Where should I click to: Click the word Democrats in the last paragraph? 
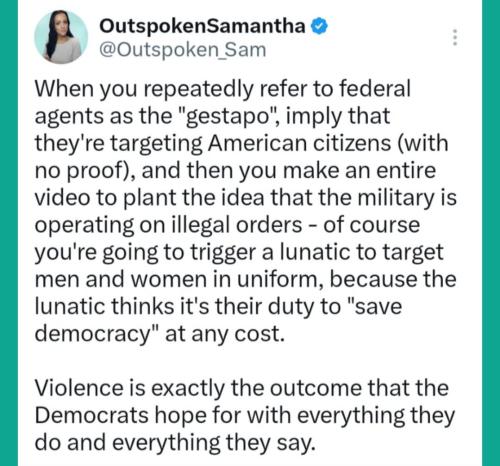[x=92, y=415]
